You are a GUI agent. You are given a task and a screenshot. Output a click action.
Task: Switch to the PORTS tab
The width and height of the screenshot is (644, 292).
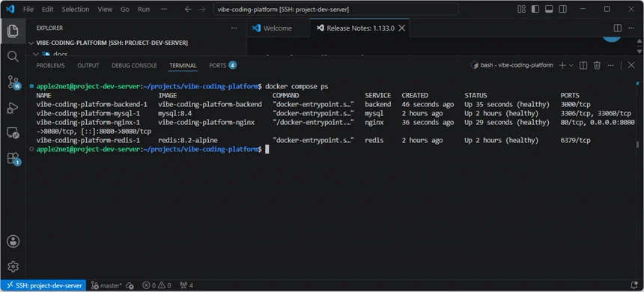tap(222, 65)
